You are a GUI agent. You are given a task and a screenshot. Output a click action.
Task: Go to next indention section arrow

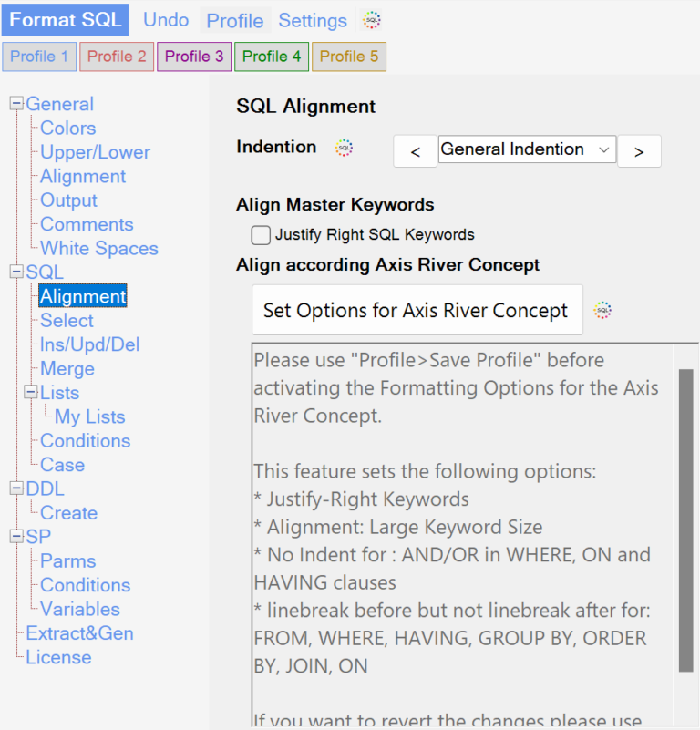click(x=639, y=151)
